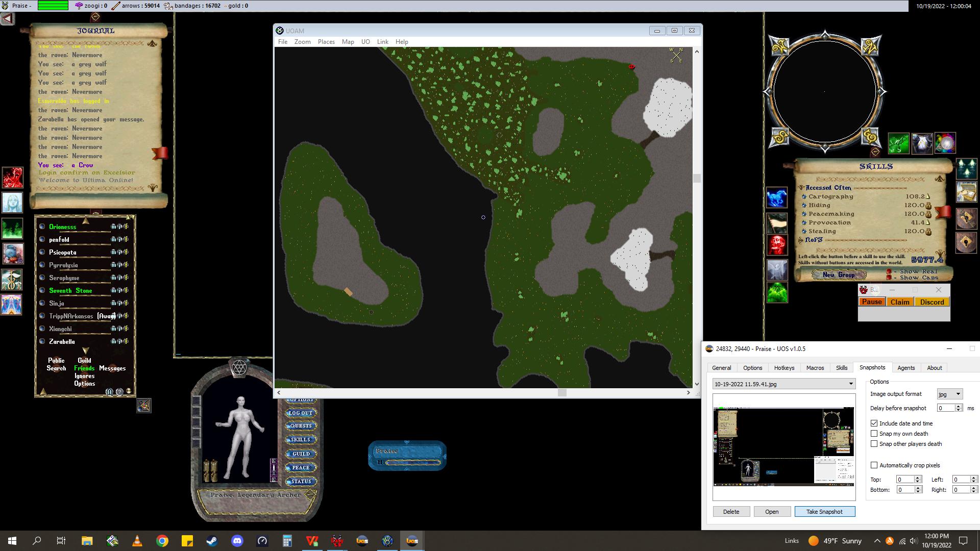Click the Left crop value spinner
The height and width of the screenshot is (551, 980).
point(973,480)
